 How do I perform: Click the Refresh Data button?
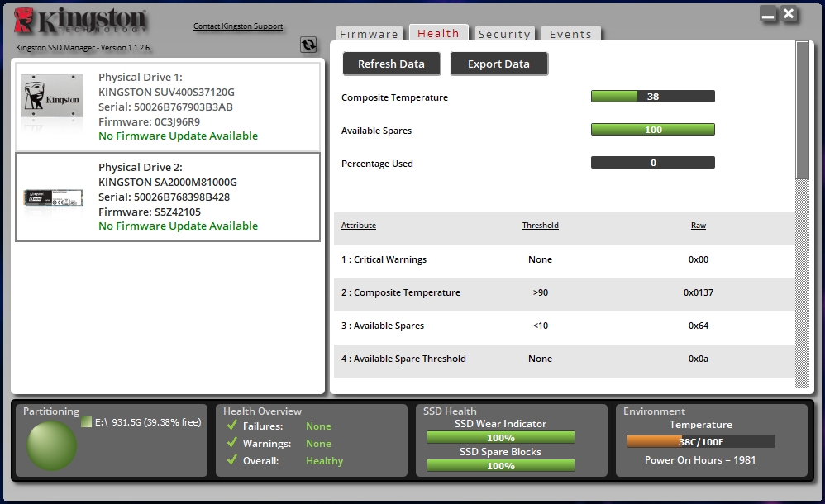tap(391, 64)
